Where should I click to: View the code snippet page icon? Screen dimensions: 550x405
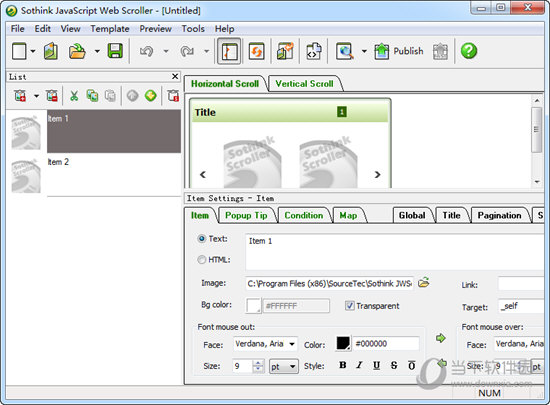tap(314, 51)
